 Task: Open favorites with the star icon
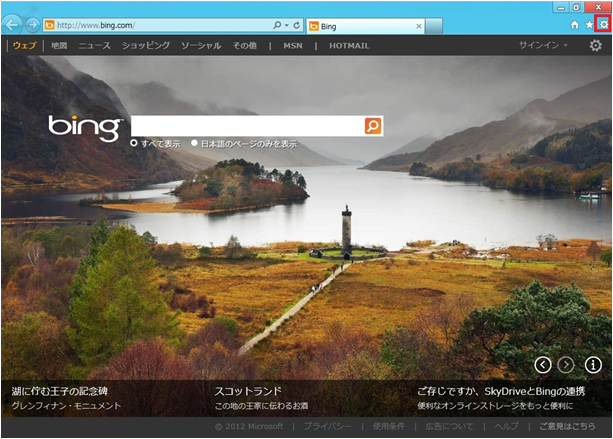click(589, 25)
